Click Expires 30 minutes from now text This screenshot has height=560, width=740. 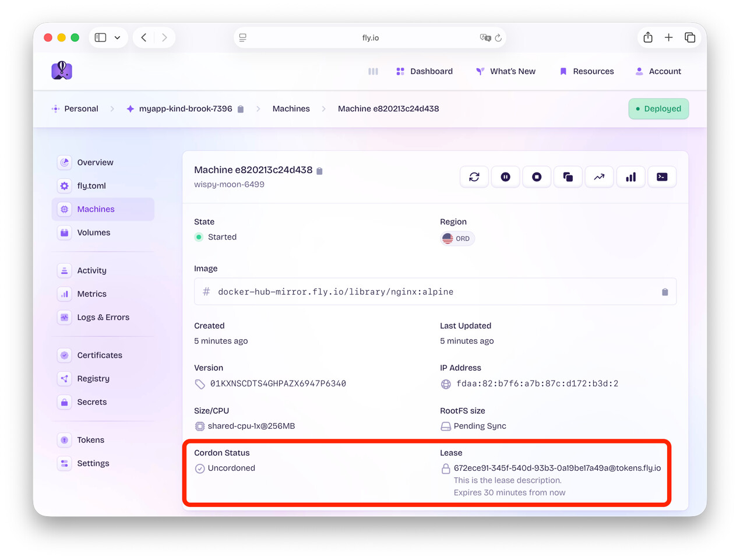click(509, 492)
